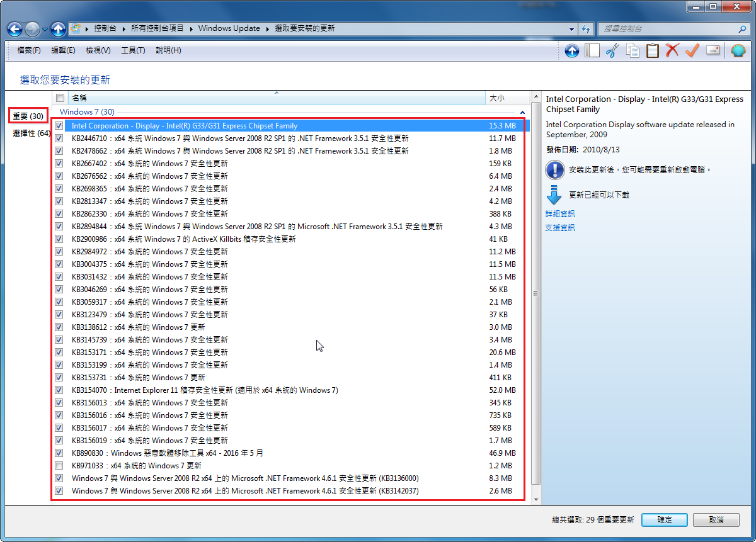
Task: Click the orange checkmark properties icon
Action: (692, 50)
